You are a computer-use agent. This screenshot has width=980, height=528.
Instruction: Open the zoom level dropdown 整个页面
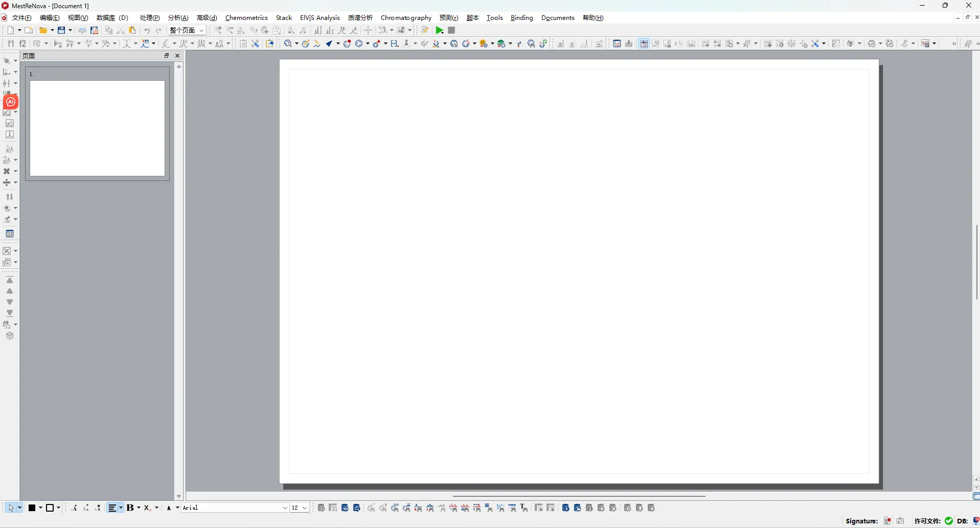click(187, 31)
